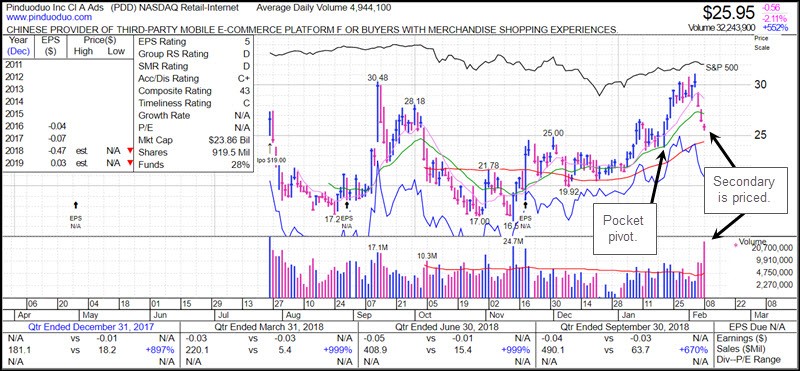Click the Acc/Dis Rating C+ row
Image resolution: width=800 pixels, height=371 pixels.
click(194, 79)
